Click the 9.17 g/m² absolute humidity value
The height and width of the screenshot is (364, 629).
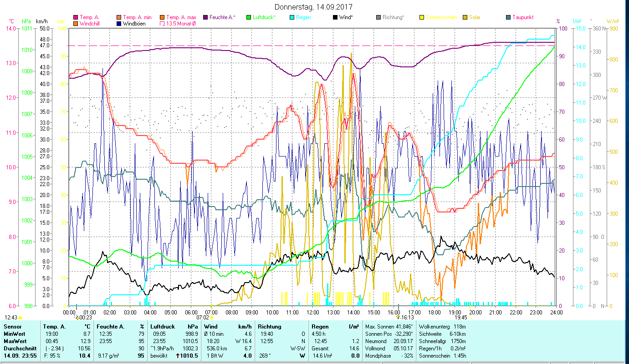click(x=108, y=356)
